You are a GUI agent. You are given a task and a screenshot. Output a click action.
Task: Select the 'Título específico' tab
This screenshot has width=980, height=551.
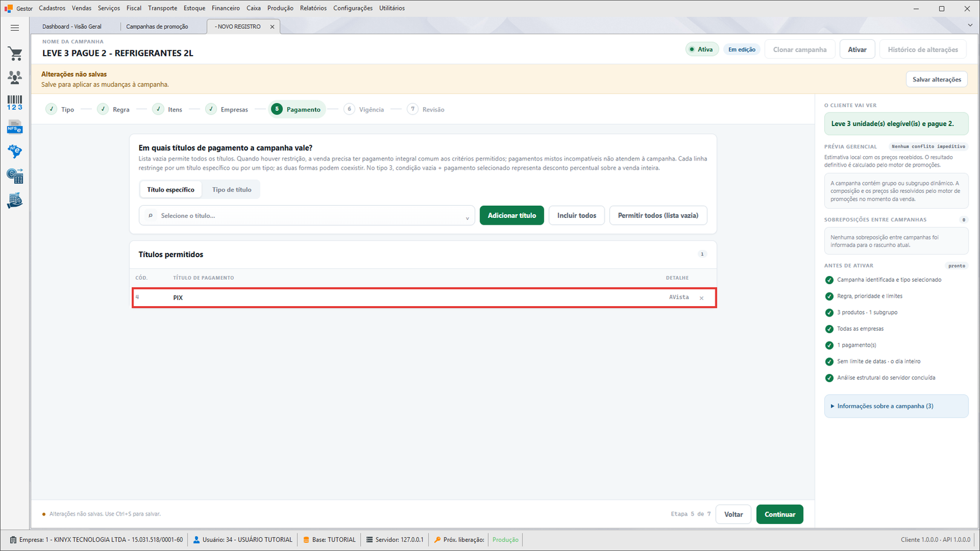pyautogui.click(x=171, y=190)
